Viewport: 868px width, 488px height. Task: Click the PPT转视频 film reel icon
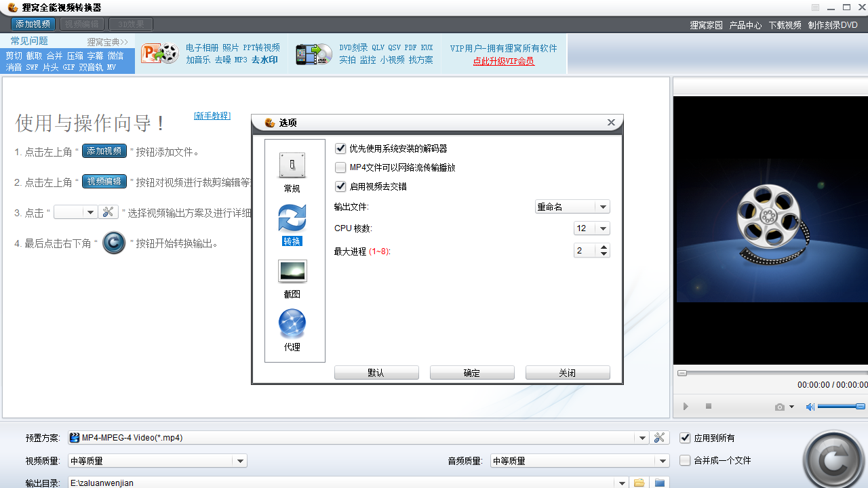159,54
